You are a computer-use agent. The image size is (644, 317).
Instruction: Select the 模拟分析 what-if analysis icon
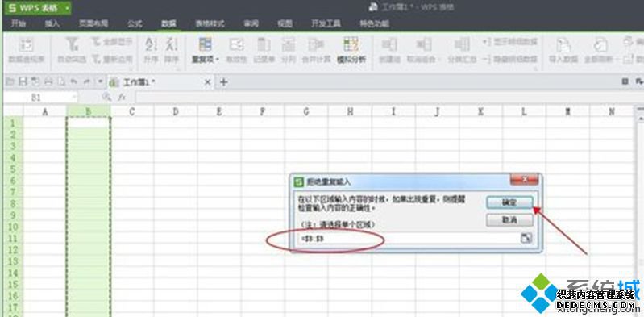tap(351, 50)
